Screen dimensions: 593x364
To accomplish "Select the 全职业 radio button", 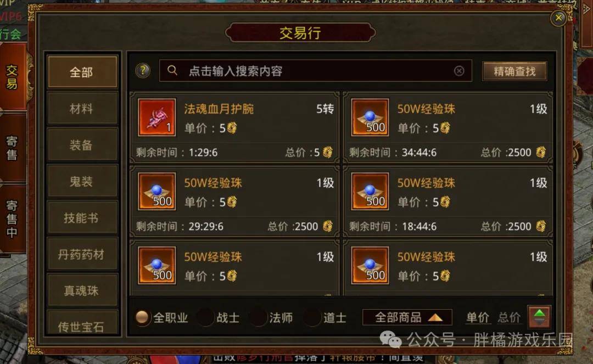I will tap(142, 317).
